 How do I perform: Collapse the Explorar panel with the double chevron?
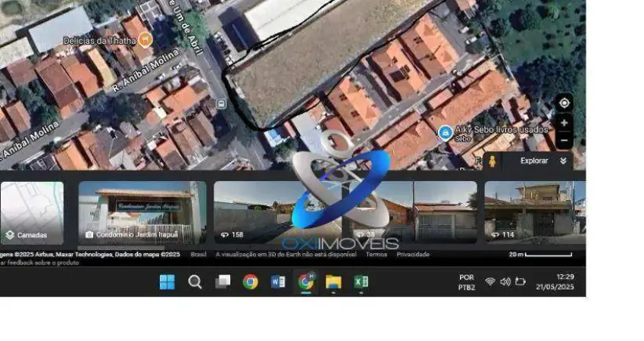[564, 161]
